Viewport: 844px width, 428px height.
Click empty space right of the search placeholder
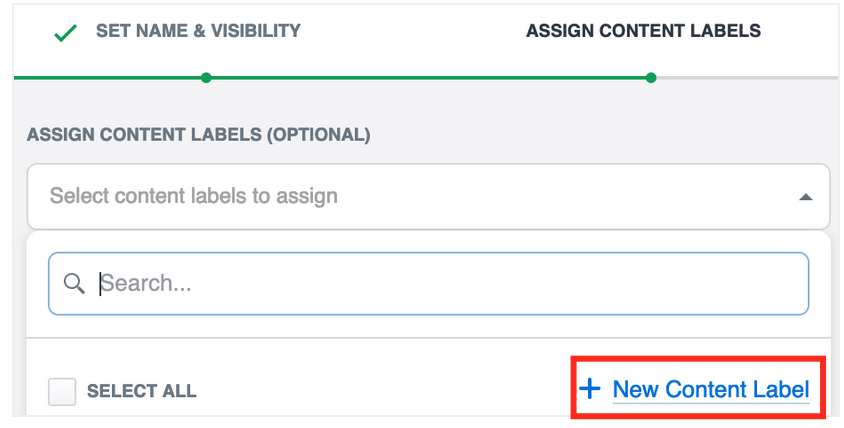pos(500,284)
